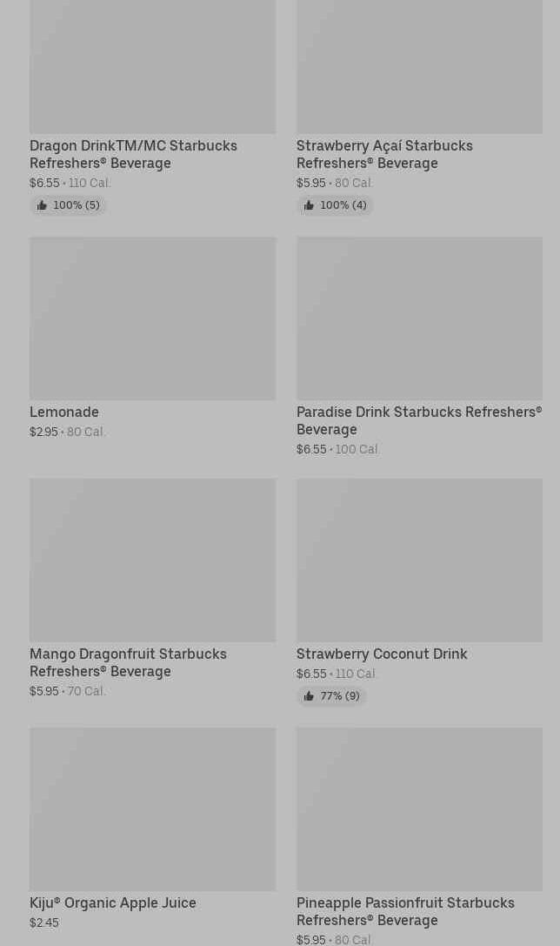The image size is (560, 946).
Task: Click thumbs-up icon on Strawberry Coconut Drink rating
Action: point(309,696)
